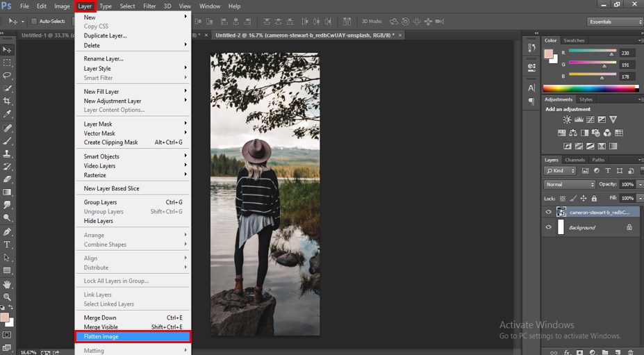The height and width of the screenshot is (355, 644).
Task: Toggle lock position of layer
Action: coord(584,199)
